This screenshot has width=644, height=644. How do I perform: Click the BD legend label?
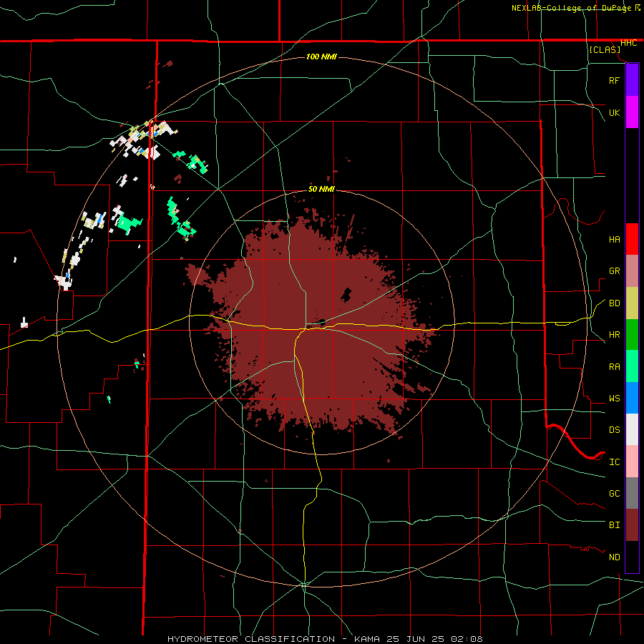pos(614,303)
